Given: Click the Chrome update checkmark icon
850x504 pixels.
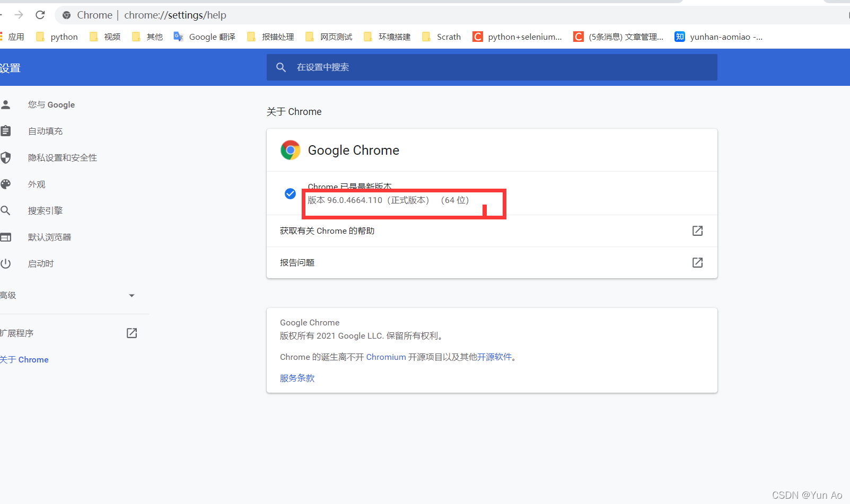Looking at the screenshot, I should [290, 193].
